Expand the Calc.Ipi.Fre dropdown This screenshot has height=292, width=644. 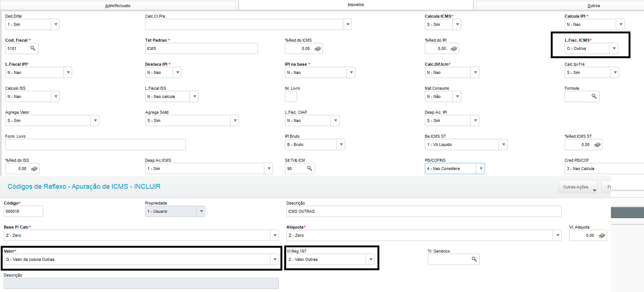coord(615,72)
